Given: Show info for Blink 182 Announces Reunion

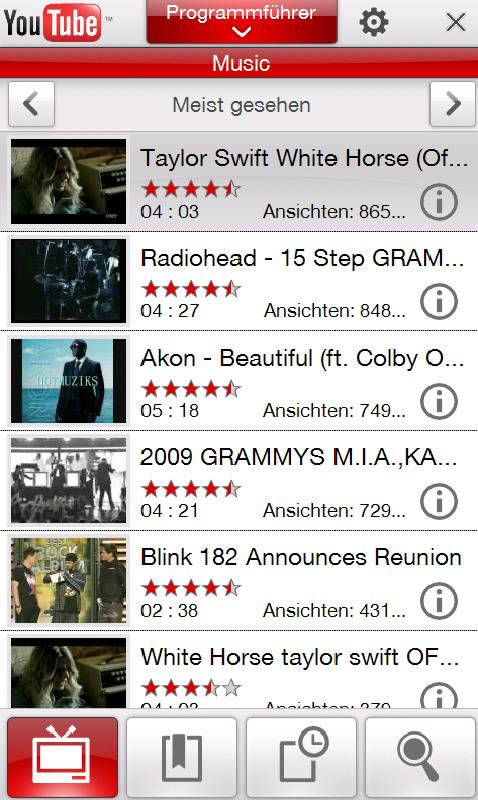Looking at the screenshot, I should (439, 601).
